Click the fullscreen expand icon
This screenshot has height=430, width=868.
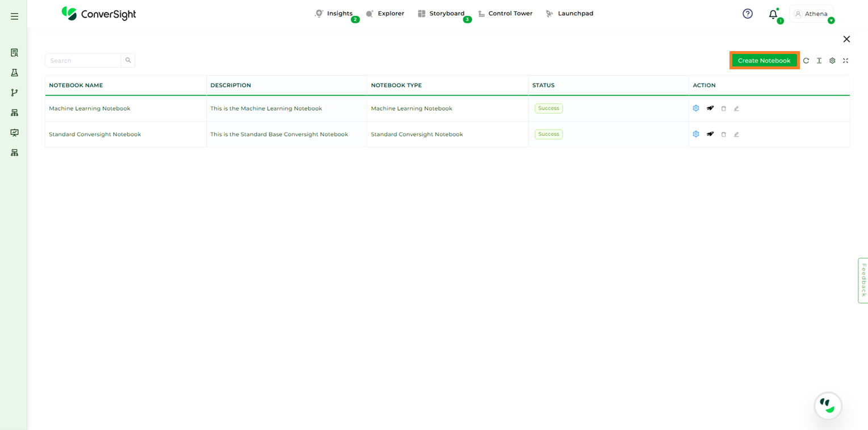845,61
